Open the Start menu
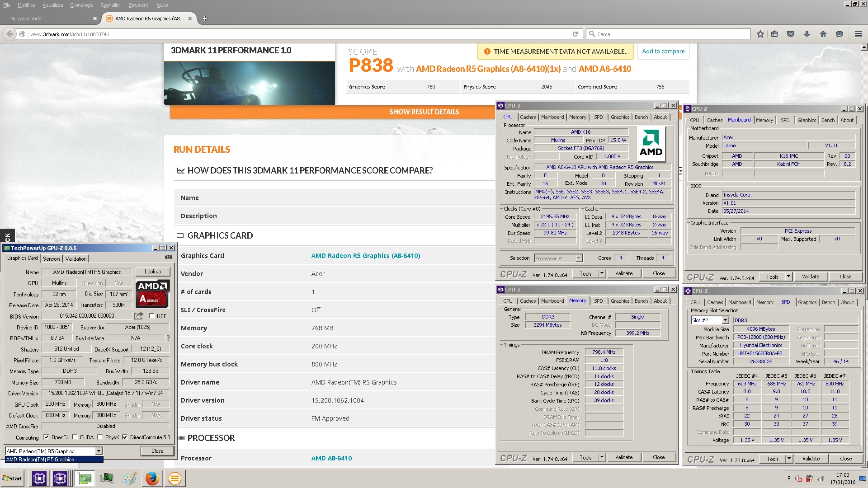868x488 pixels. pos(13,478)
